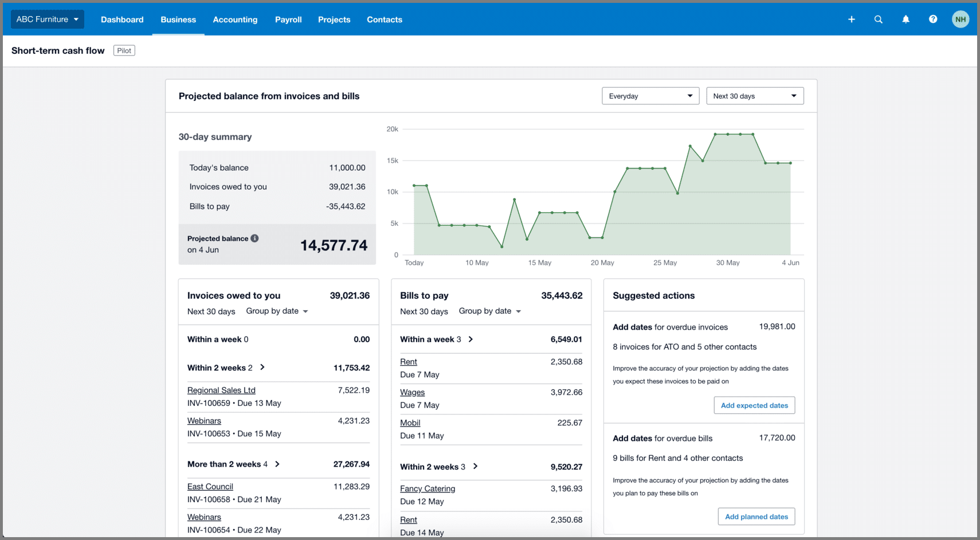
Task: Go to the Accounting menu
Action: [235, 19]
